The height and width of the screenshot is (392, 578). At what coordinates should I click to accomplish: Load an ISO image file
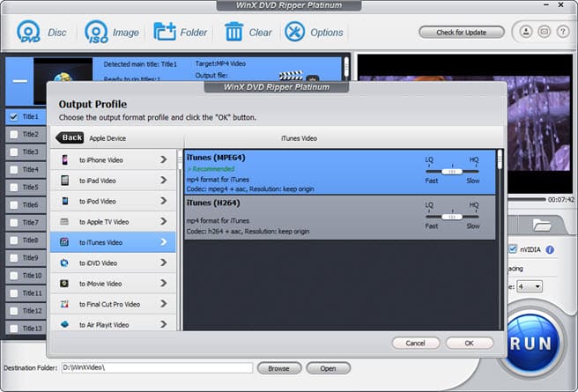coord(97,32)
